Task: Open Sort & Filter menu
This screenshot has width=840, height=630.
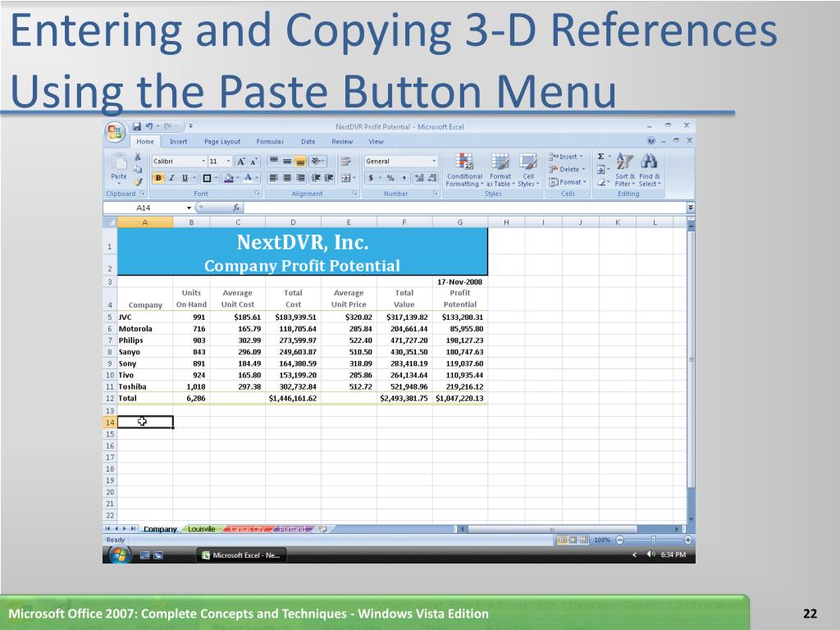Action: (x=624, y=170)
